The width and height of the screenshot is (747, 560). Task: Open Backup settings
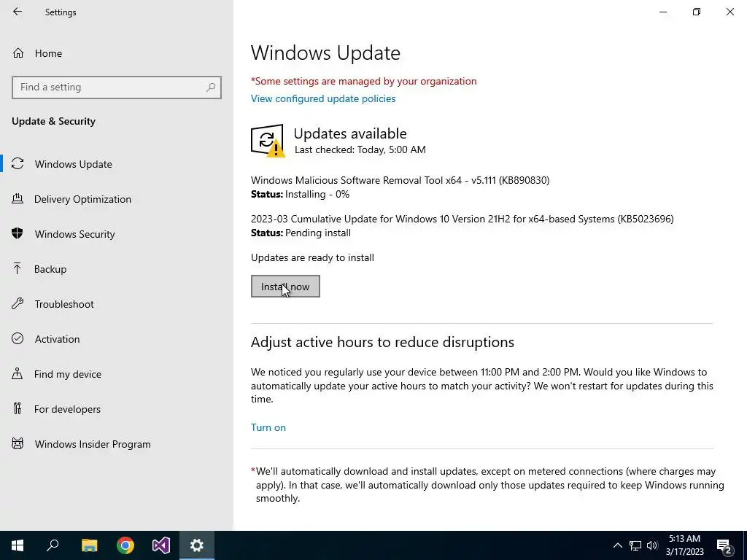coord(50,269)
